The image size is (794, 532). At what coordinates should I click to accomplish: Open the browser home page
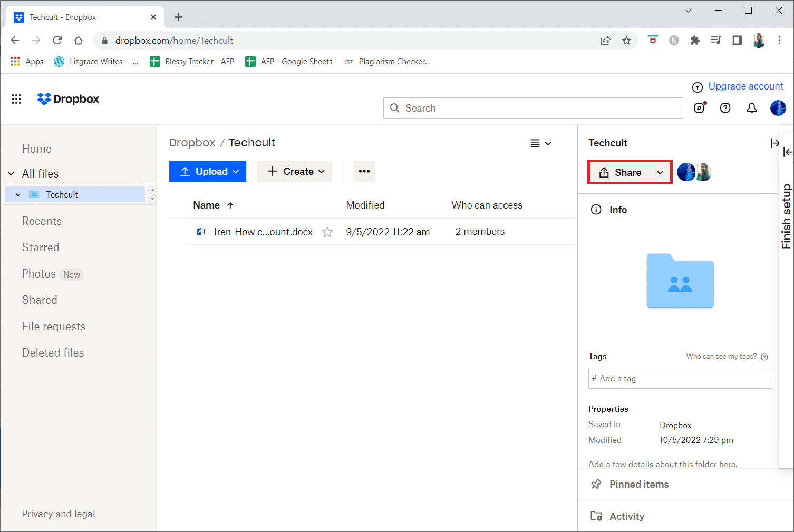78,41
